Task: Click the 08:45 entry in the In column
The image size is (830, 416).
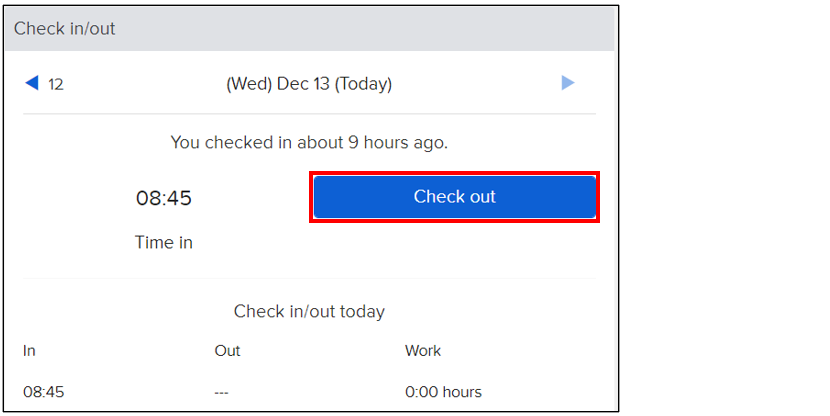Action: (x=43, y=392)
